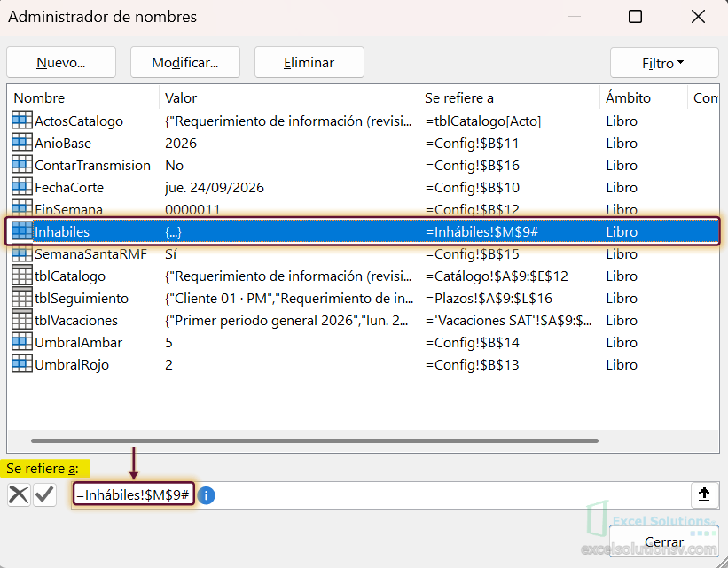The width and height of the screenshot is (728, 568).
Task: Click the ContarTransmision name icon
Action: 22,165
